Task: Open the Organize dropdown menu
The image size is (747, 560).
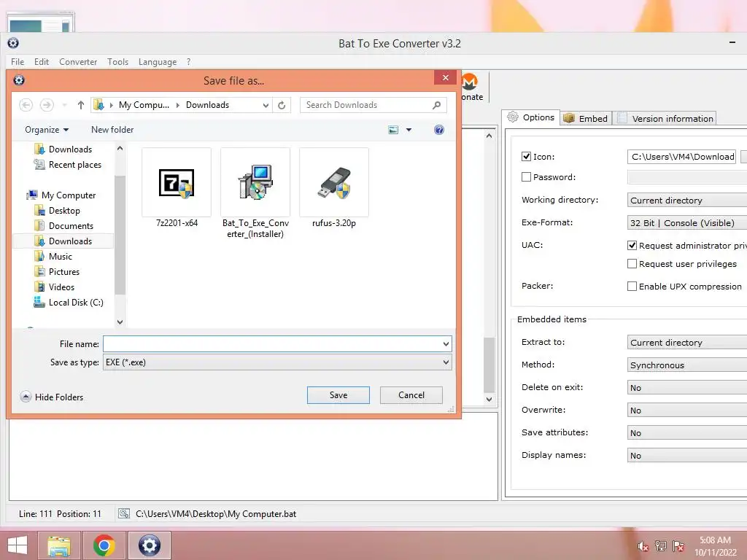Action: point(47,130)
